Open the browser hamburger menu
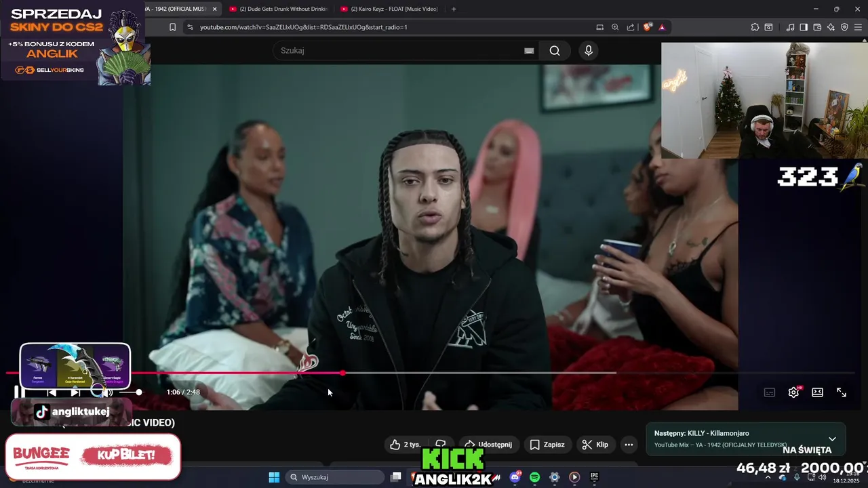This screenshot has height=488, width=868. (858, 27)
